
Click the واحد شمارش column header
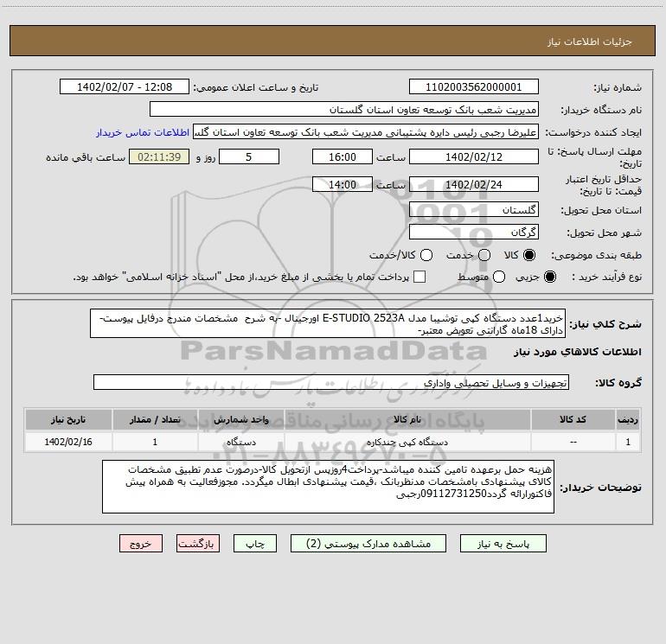tap(240, 419)
